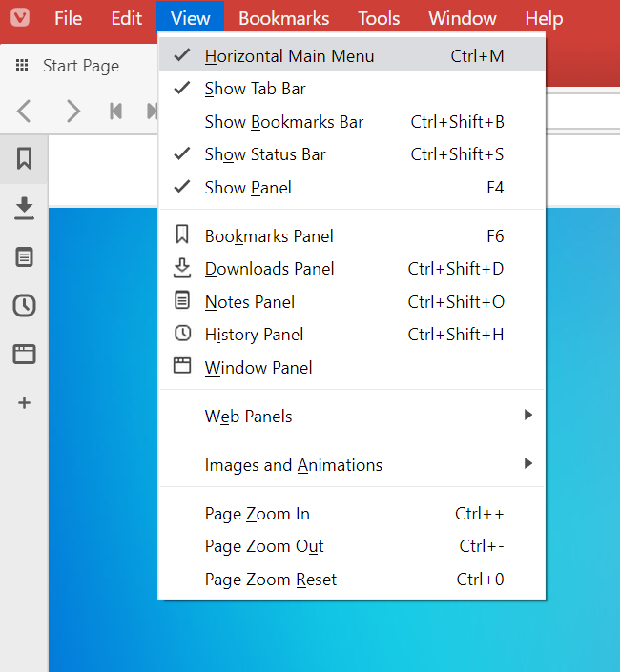Screen dimensions: 620x672
Task: Toggle Show Tab Bar option
Action: [352, 89]
